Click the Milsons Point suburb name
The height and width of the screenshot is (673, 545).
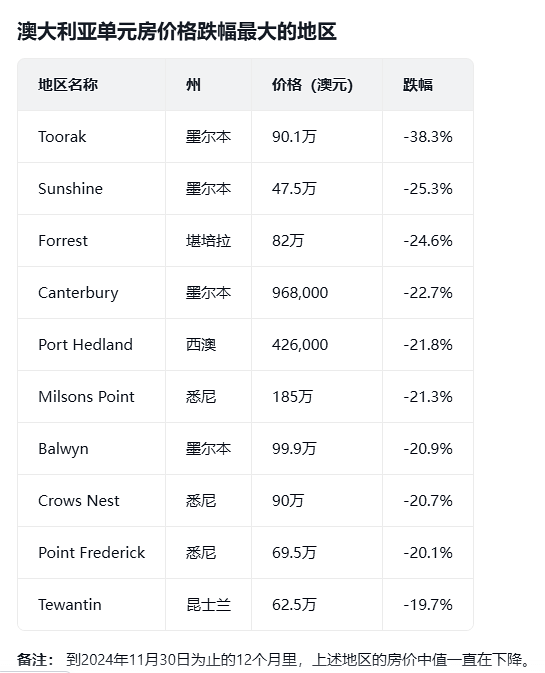[86, 397]
